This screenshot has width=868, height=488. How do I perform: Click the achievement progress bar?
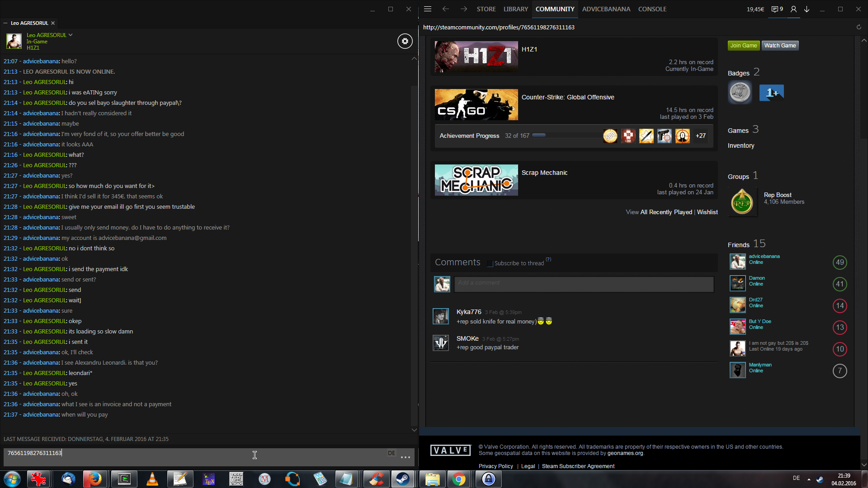click(x=566, y=136)
